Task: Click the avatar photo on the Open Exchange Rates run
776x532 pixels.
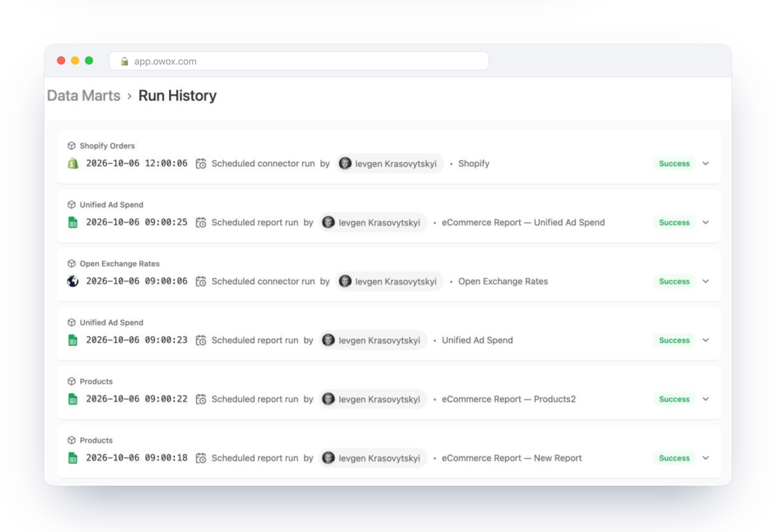Action: coord(345,281)
